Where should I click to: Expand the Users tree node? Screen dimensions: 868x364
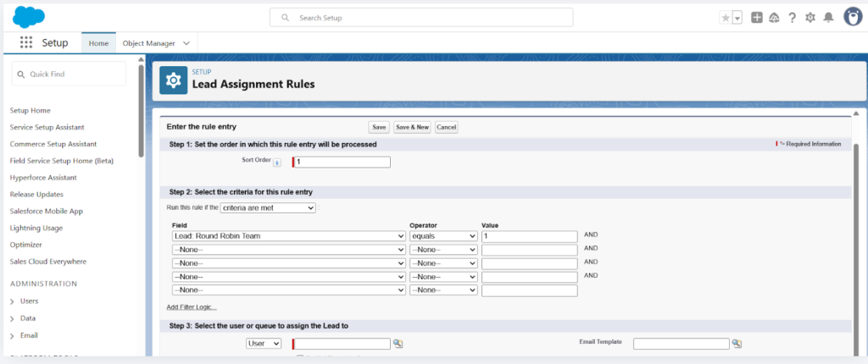pos(12,301)
